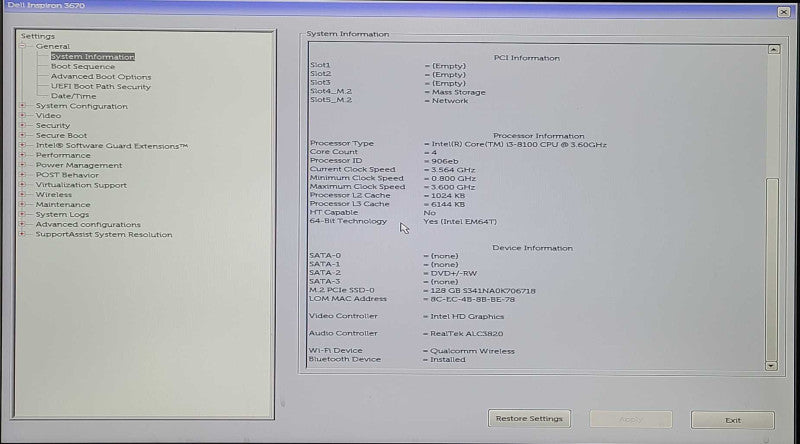Click the vertical scrollbar thumb

click(772, 269)
